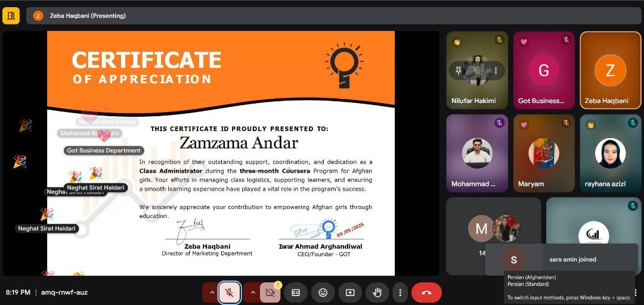Image resolution: width=644 pixels, height=305 pixels.
Task: Click the 09/05/2025 date stamp
Action: click(x=351, y=230)
